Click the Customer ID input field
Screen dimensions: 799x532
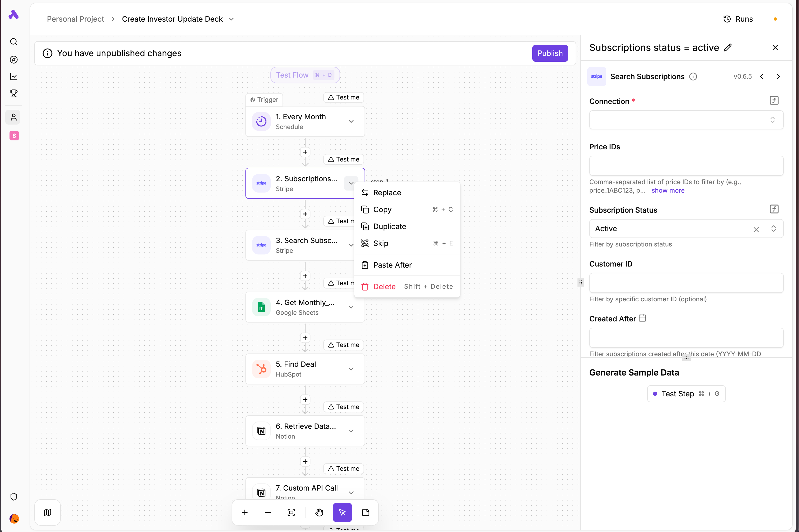[686, 283]
